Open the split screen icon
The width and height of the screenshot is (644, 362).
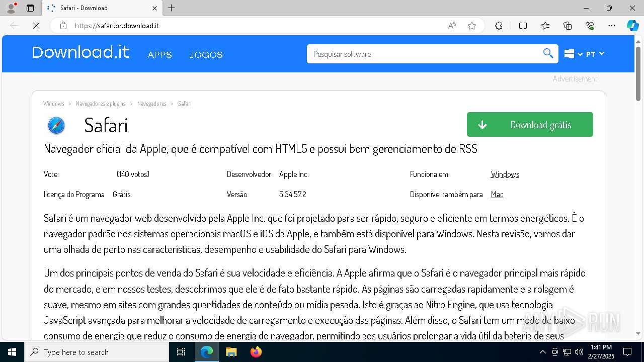coord(523,26)
